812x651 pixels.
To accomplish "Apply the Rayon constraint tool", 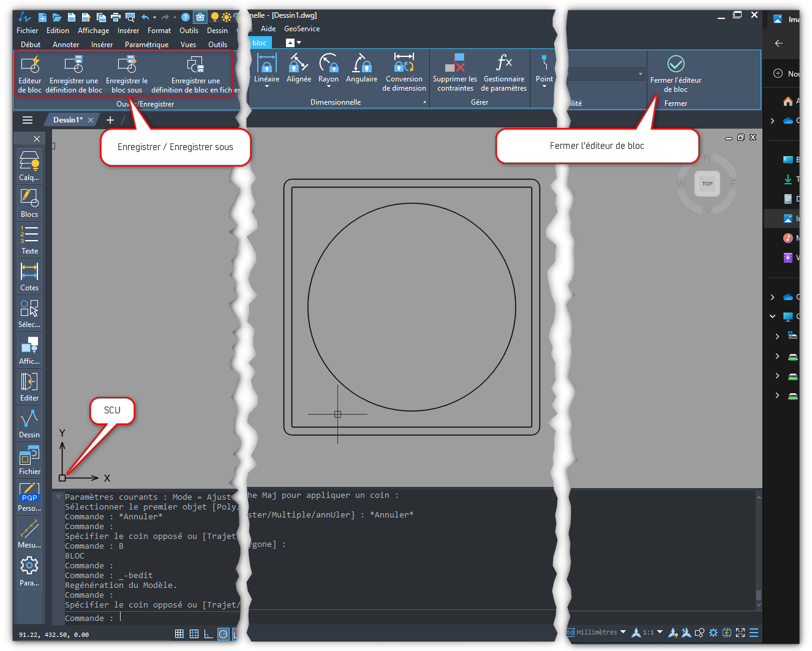I will pyautogui.click(x=328, y=67).
